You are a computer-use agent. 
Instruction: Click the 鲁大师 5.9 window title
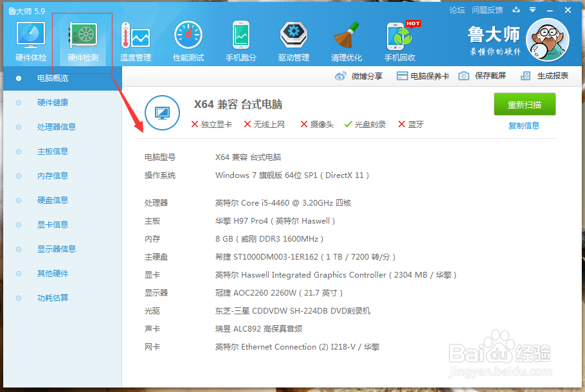(26, 11)
